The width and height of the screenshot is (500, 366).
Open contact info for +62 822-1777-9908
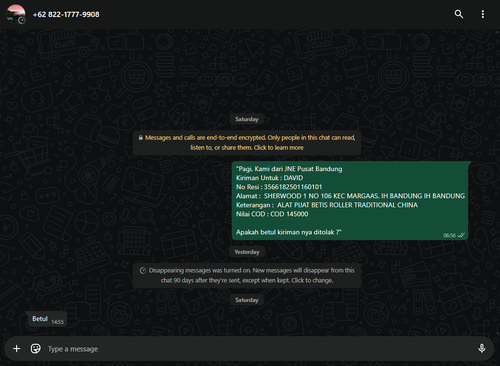[66, 14]
